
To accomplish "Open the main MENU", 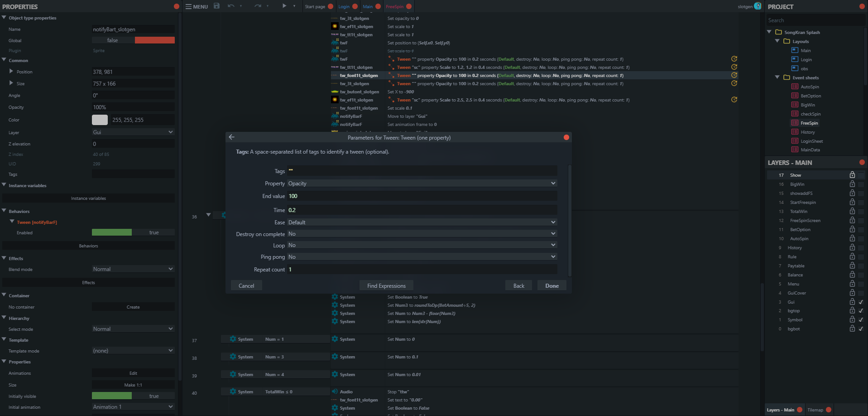I will [197, 6].
